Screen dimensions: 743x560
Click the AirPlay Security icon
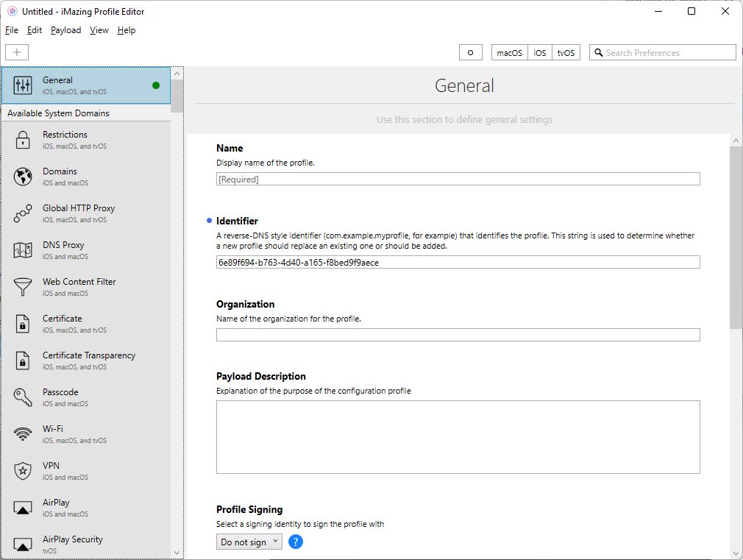[23, 545]
